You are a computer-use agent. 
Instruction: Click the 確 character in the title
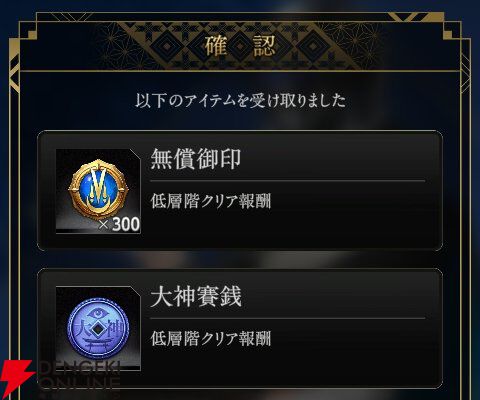coord(216,46)
